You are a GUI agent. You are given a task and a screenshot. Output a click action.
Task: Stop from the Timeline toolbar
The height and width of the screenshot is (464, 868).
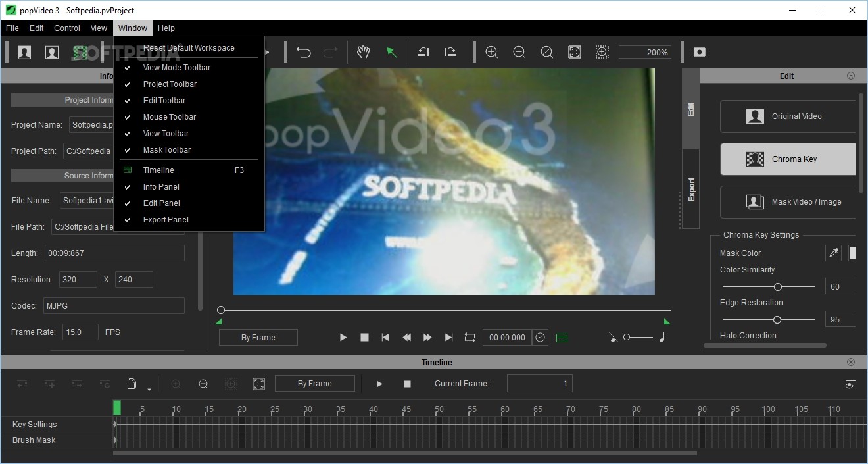(x=407, y=384)
